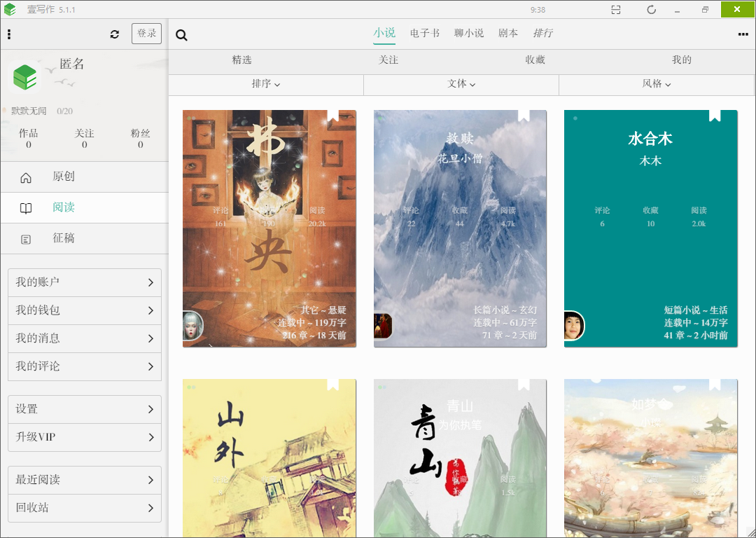756x538 pixels.
Task: Select 征稿 in the sidebar navigation
Action: click(x=64, y=239)
